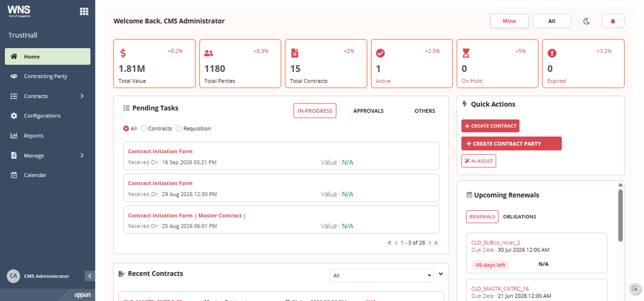Go to next page of pending tasks
The width and height of the screenshot is (644, 301).
(430, 243)
